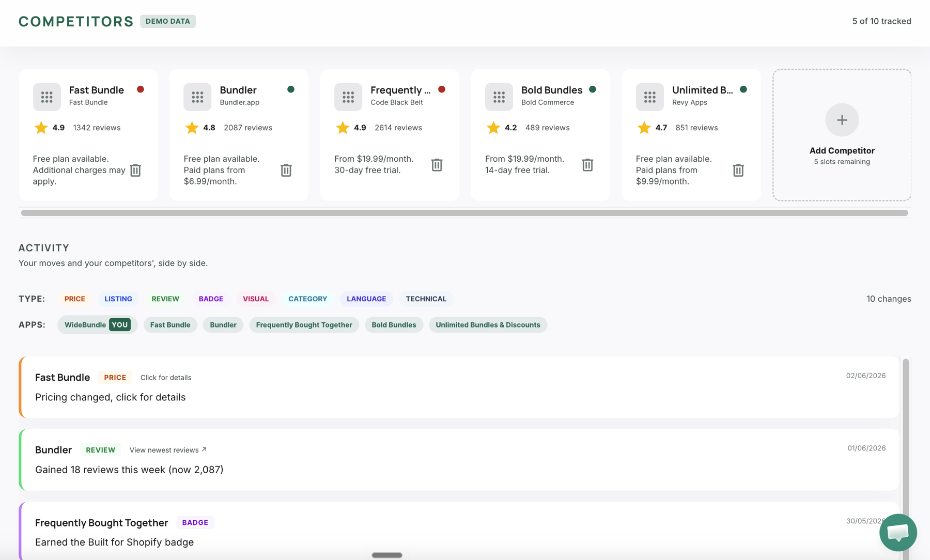Toggle the VISUAL type filter
This screenshot has height=560, width=930.
pyautogui.click(x=256, y=299)
